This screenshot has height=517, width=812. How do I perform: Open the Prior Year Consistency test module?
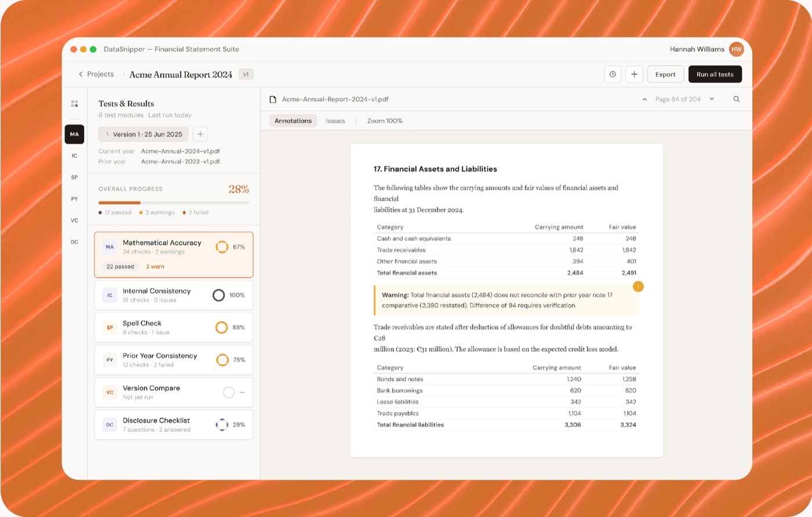pyautogui.click(x=173, y=360)
